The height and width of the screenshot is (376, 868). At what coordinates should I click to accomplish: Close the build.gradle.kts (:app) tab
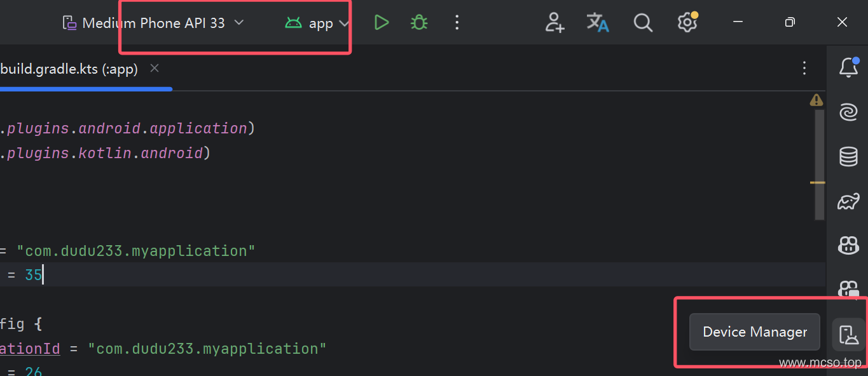[155, 68]
